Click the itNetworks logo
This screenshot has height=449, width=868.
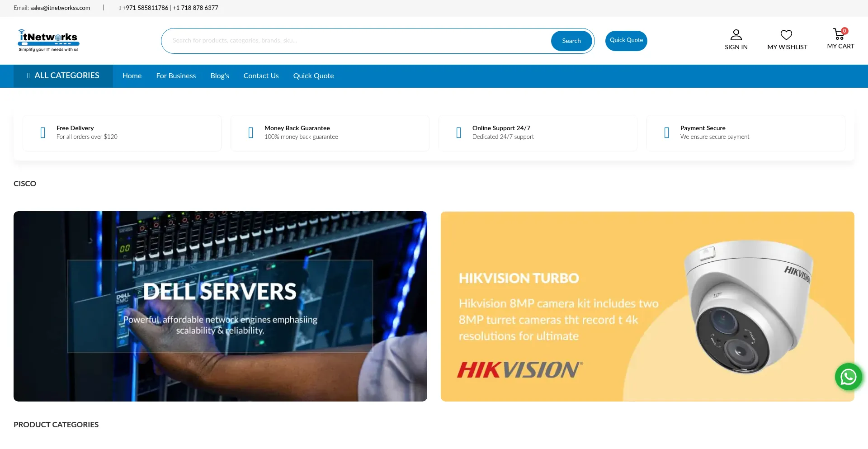click(48, 41)
